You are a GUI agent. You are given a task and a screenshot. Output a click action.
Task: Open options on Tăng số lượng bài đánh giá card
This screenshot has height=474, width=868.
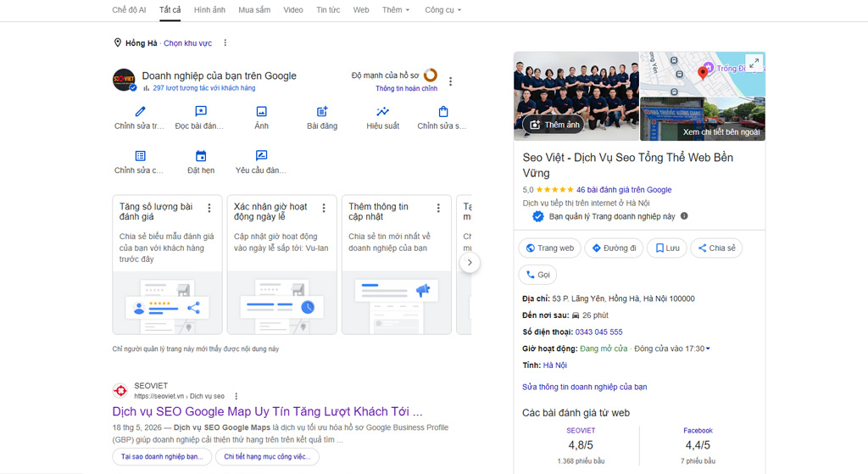[x=209, y=209]
